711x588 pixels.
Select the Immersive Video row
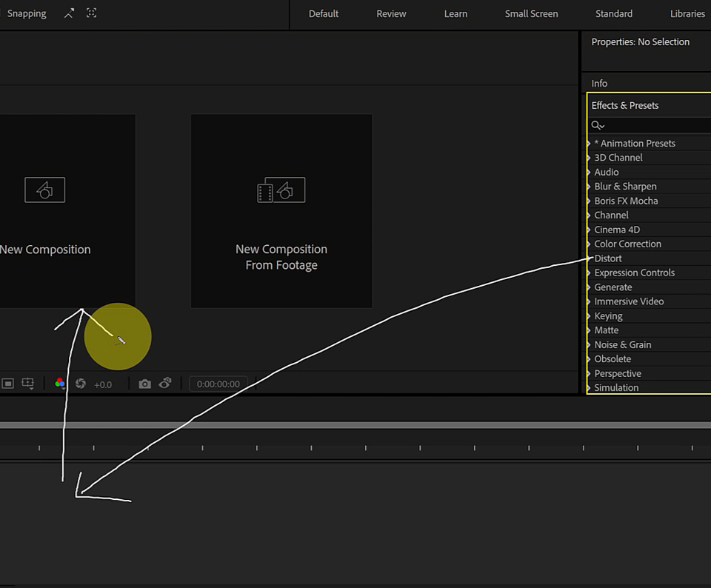[x=649, y=301]
